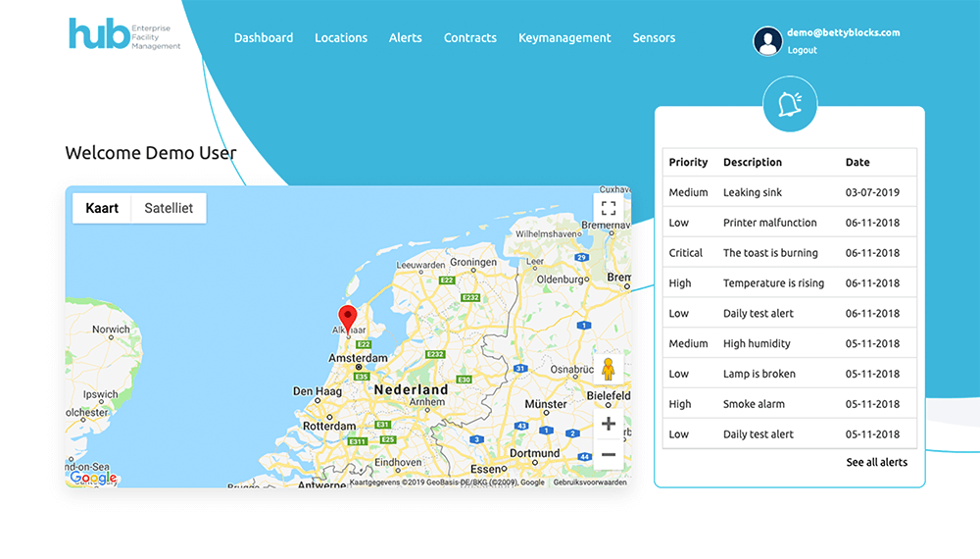Screen dimensions: 980x559
Task: Open the Dashboard menu item
Action: pos(263,37)
